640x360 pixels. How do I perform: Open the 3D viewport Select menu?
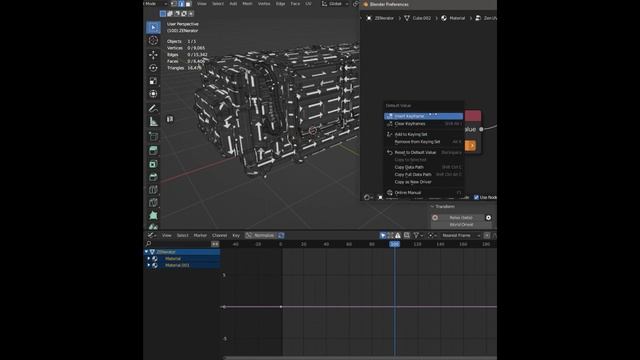point(218,4)
